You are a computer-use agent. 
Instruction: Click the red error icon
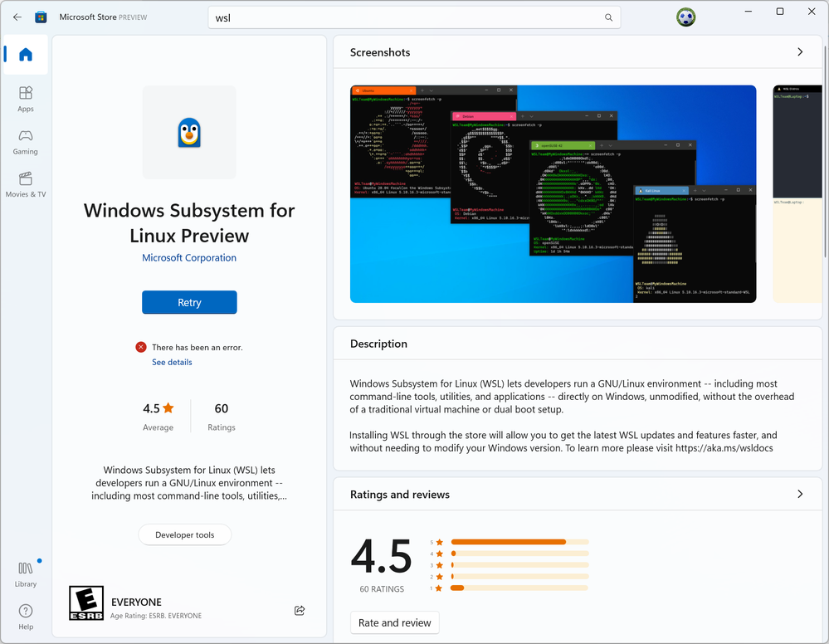point(140,347)
